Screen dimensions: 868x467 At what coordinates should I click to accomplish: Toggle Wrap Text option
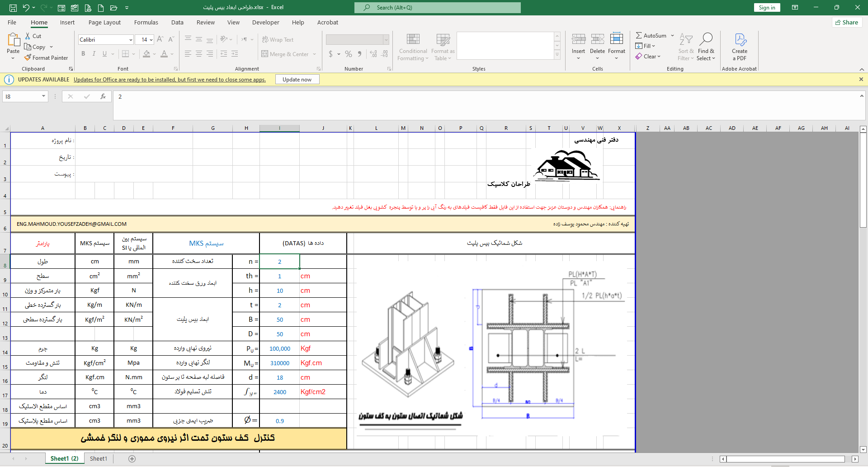tap(278, 40)
